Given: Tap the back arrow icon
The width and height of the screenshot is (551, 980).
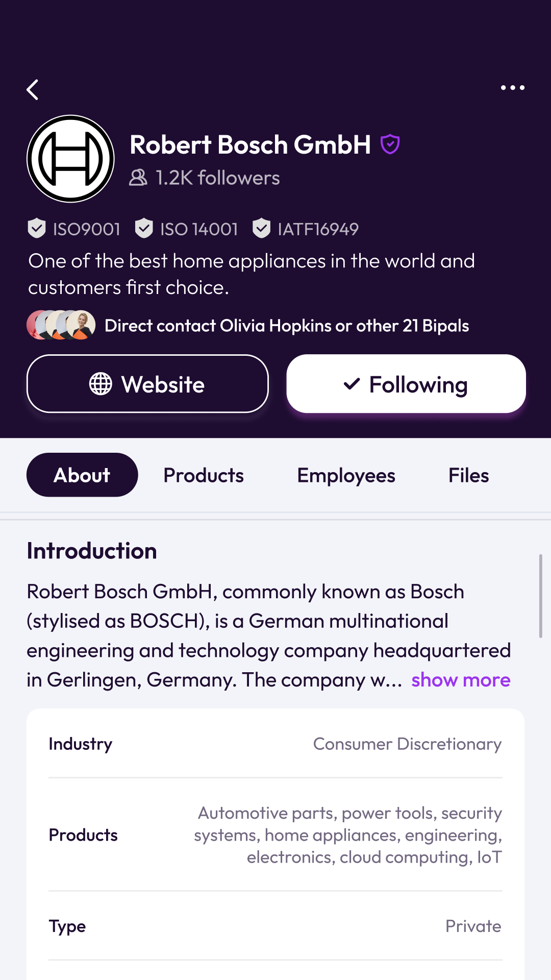Looking at the screenshot, I should pos(33,90).
